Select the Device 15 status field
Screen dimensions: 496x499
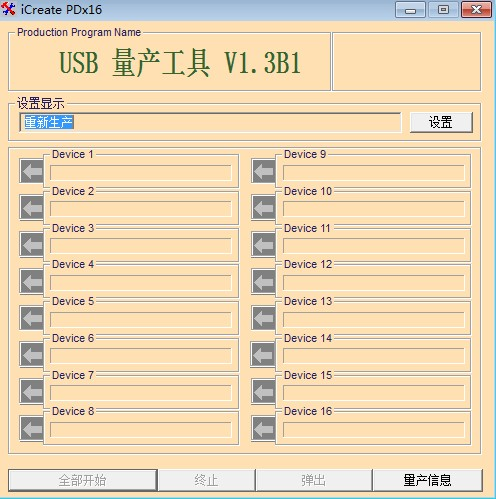(374, 393)
